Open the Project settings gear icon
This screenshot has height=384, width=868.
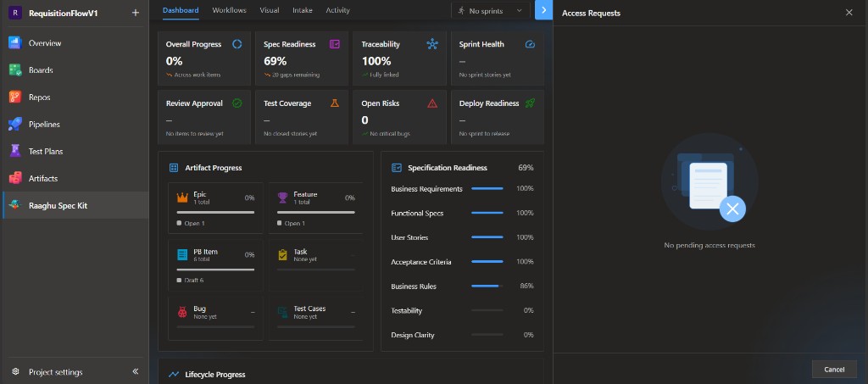point(15,372)
